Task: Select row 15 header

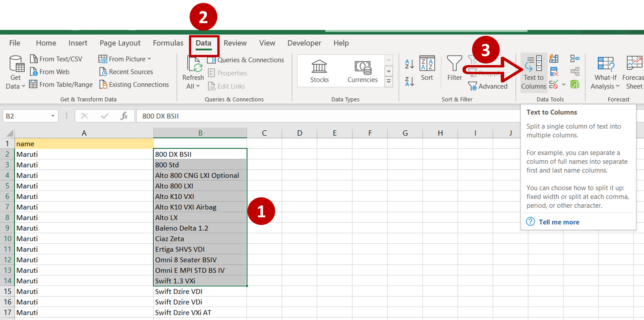Action: tap(7, 291)
